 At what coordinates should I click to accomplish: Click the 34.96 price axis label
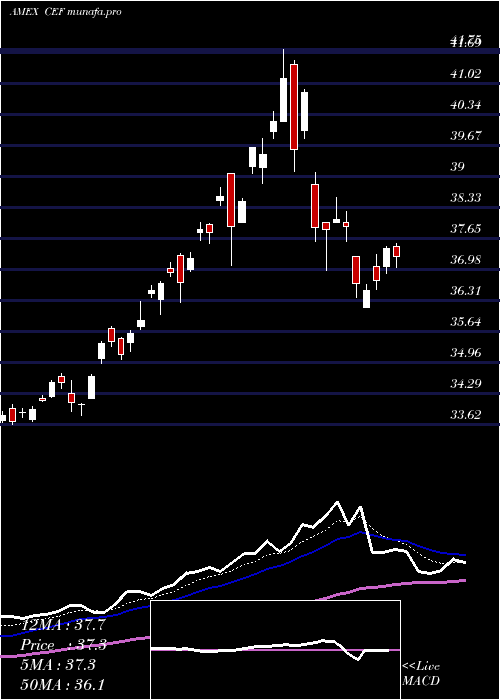(466, 353)
